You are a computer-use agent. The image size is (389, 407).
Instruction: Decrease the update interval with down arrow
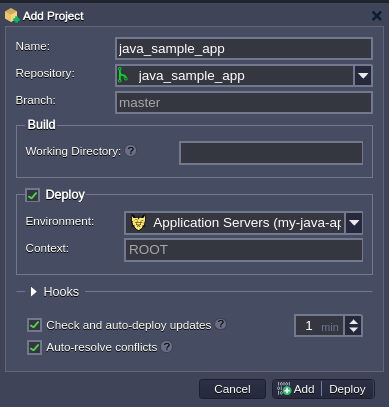(354, 330)
